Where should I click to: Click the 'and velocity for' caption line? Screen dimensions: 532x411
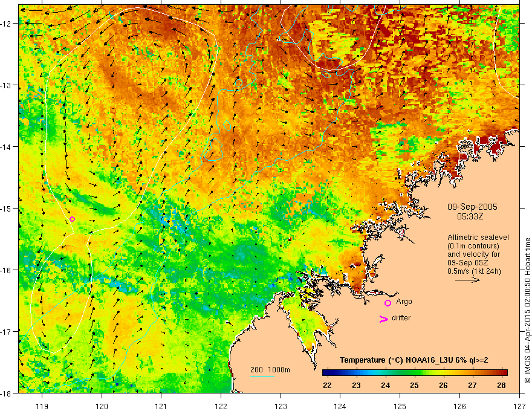click(x=473, y=254)
